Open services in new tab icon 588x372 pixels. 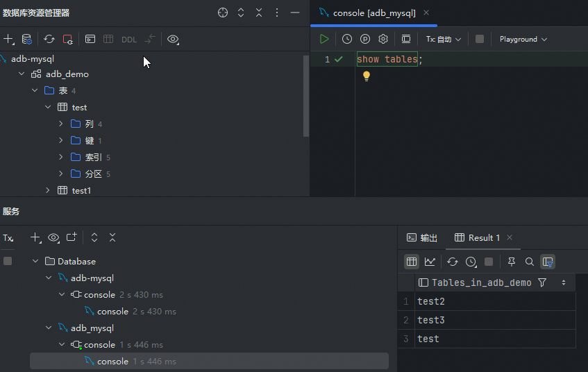72,237
